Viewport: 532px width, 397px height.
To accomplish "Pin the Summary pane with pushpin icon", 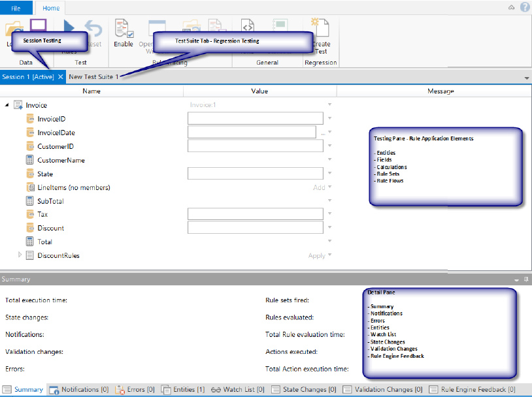I will tap(525, 279).
